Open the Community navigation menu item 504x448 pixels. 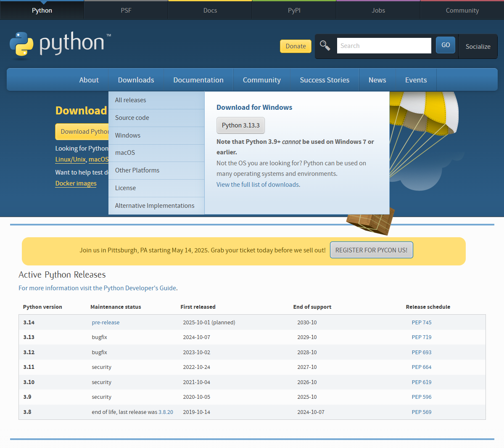(x=261, y=80)
